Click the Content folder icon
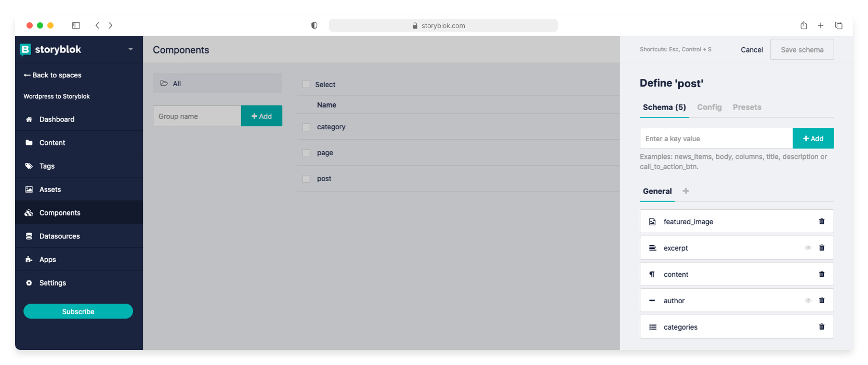Screen dimensions: 868x365 coord(29,143)
